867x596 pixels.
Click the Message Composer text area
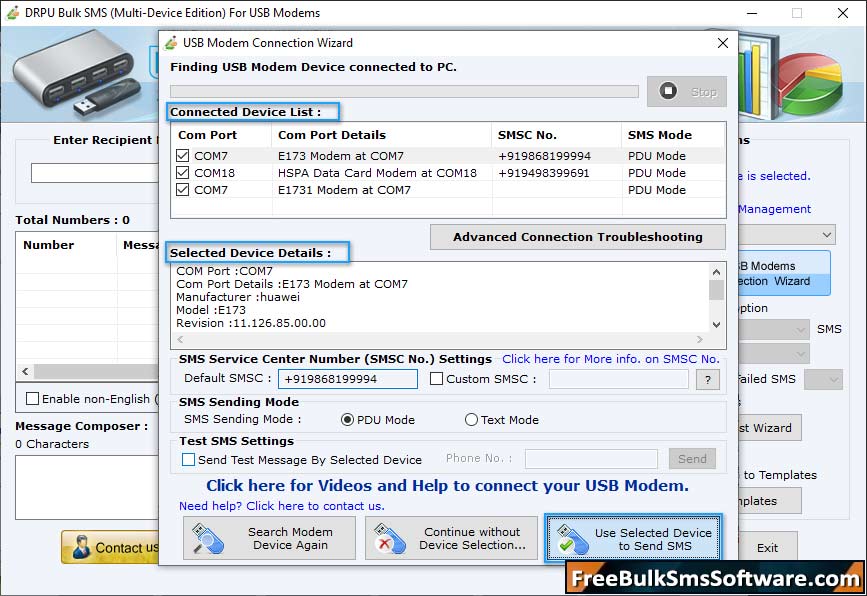87,487
